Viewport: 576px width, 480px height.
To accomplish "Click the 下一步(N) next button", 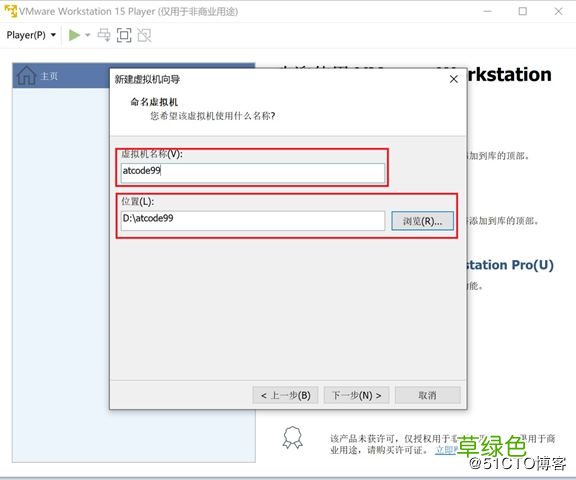I will (356, 396).
